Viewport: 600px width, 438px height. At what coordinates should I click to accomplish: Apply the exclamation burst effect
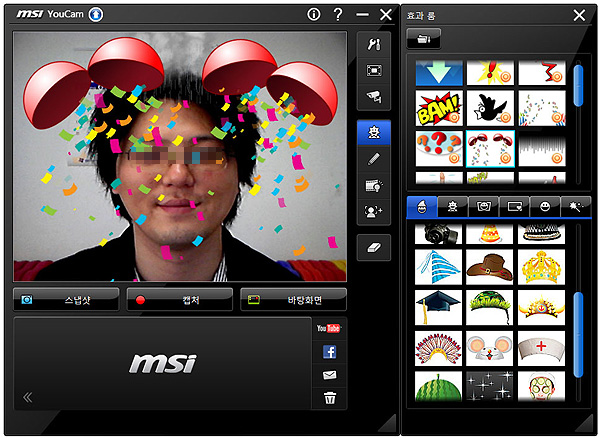pos(490,73)
